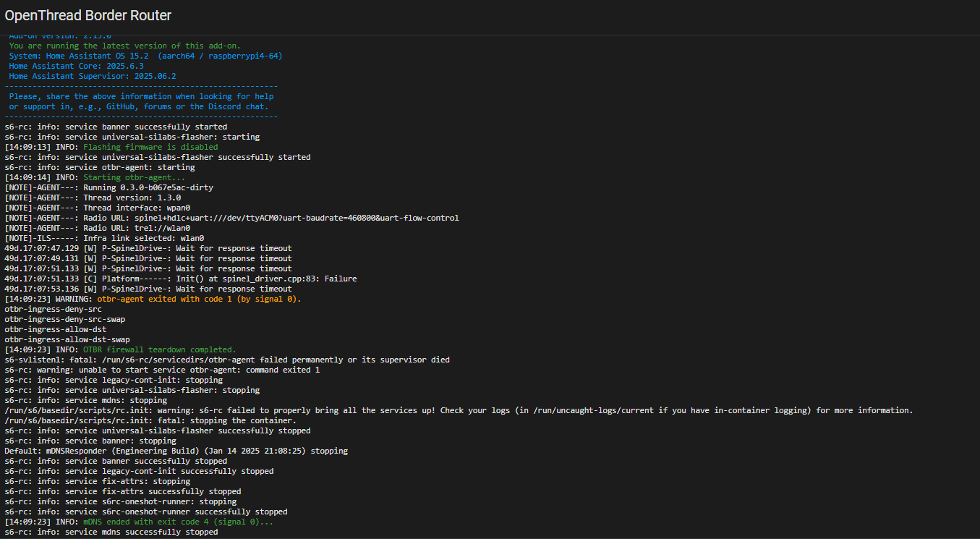Select the 'System: Home Assistant OS 15.2' line
Image resolution: width=980 pixels, height=539 pixels.
[145, 56]
